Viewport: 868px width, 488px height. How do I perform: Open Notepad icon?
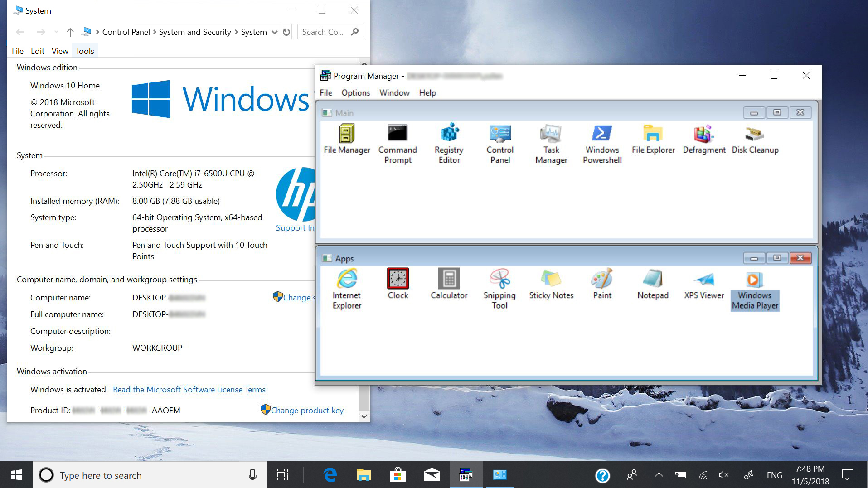[x=653, y=284]
